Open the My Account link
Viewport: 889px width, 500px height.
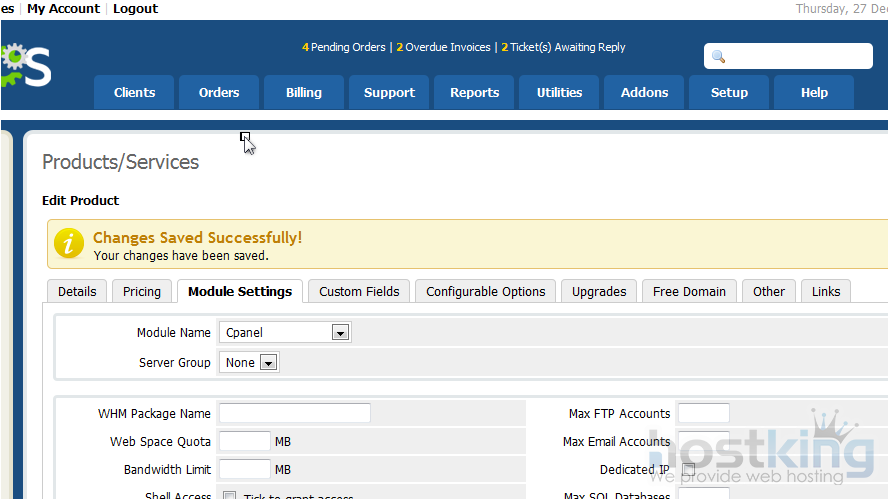click(x=63, y=9)
